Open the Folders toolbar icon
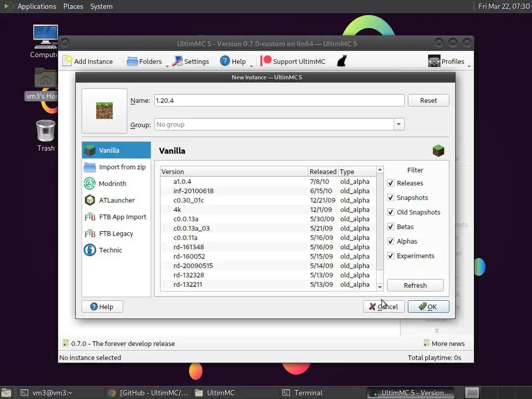Screen dimensions: 532x399 (x=132, y=61)
